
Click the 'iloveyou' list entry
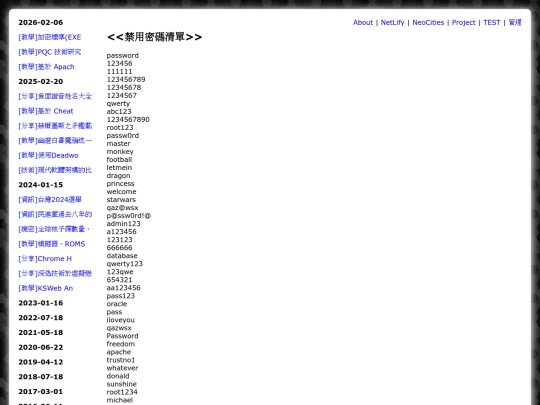[121, 320]
